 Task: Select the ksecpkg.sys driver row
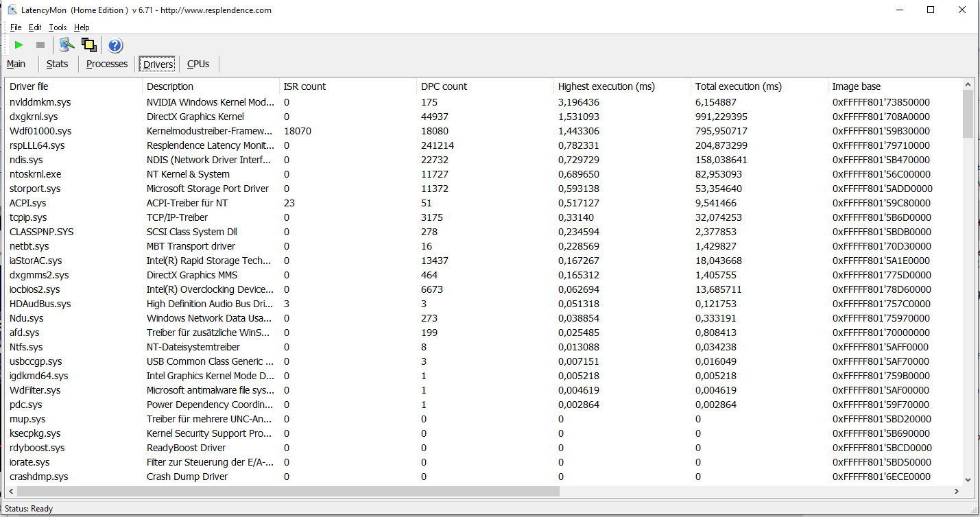(483, 433)
